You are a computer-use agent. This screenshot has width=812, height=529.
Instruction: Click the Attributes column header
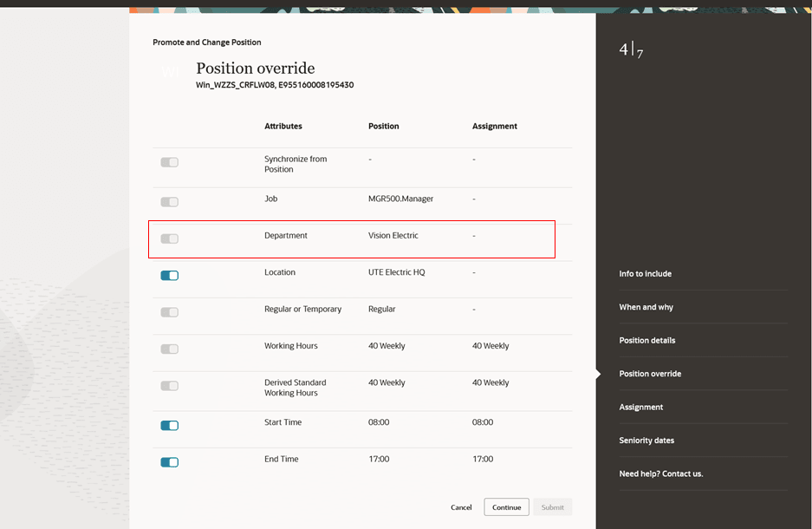(x=283, y=127)
